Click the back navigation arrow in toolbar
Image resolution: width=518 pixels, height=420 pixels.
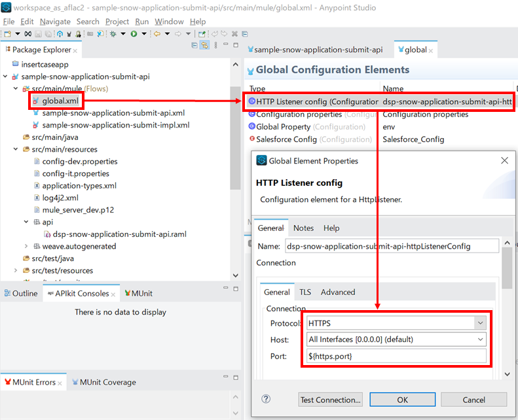157,34
